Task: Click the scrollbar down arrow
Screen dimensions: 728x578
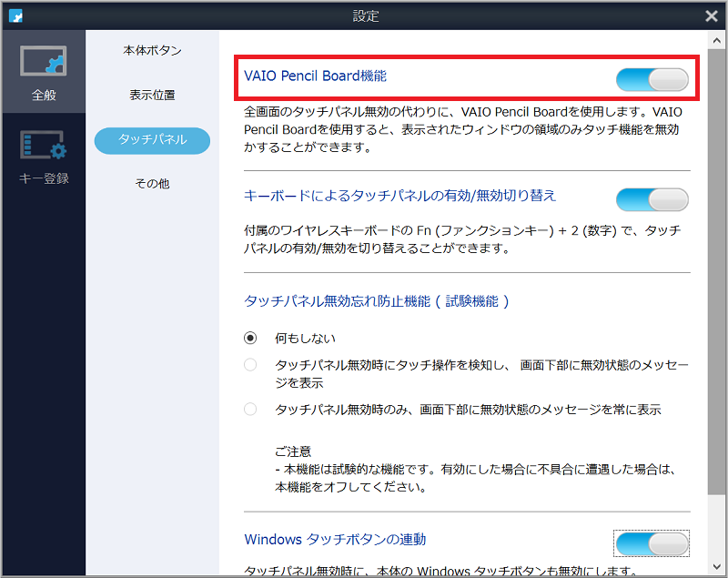Action: (x=716, y=566)
